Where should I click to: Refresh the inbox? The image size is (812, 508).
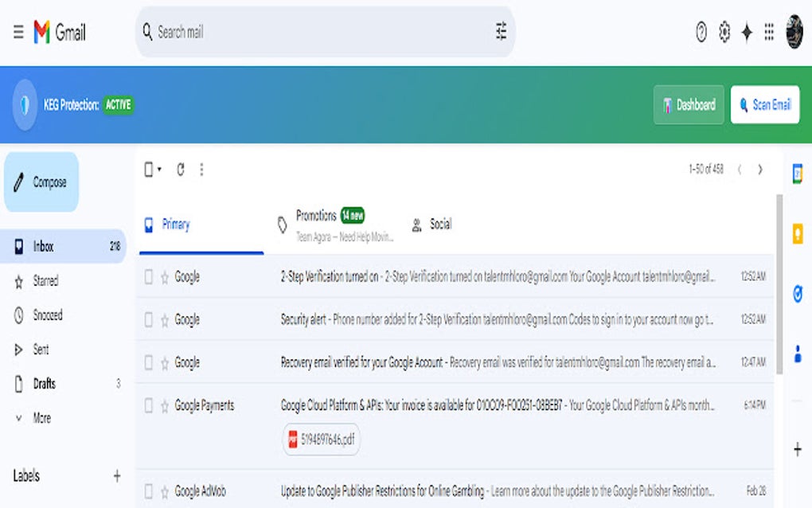point(181,170)
